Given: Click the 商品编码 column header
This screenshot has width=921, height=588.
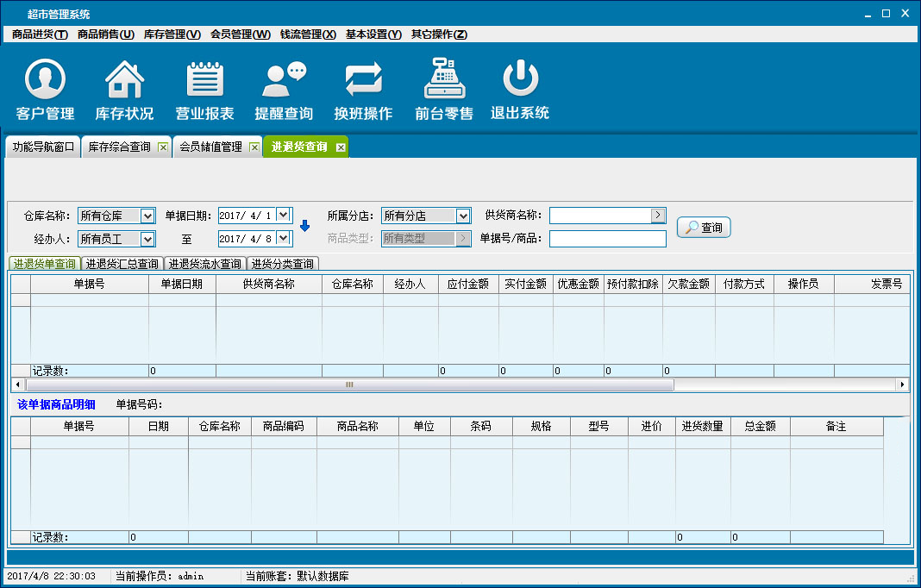Looking at the screenshot, I should 284,427.
